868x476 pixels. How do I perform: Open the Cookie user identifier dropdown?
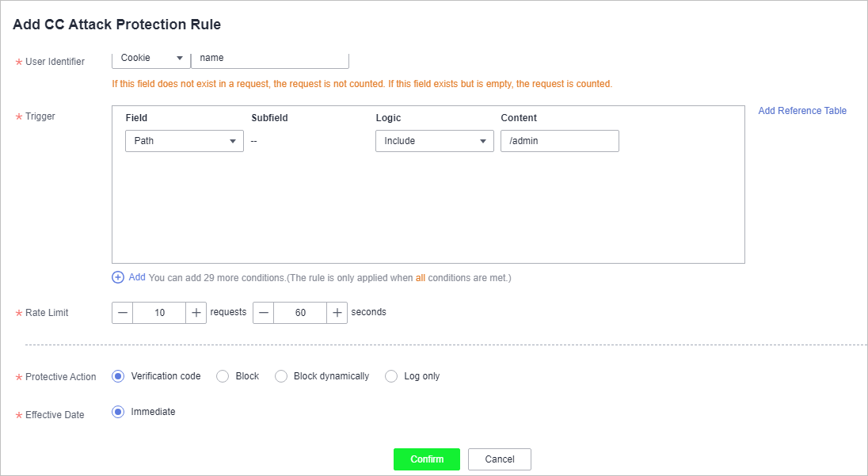coord(151,59)
